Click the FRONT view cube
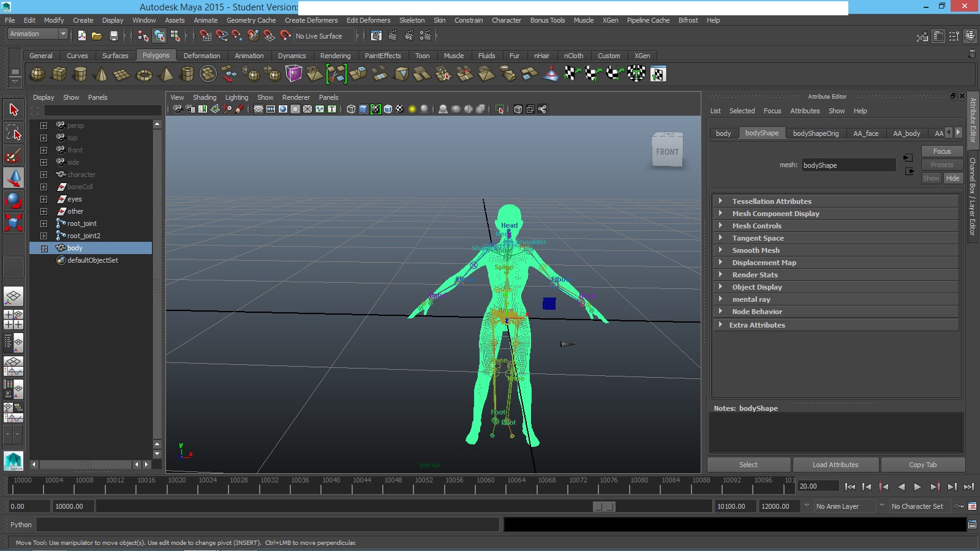980x551 pixels. point(667,151)
